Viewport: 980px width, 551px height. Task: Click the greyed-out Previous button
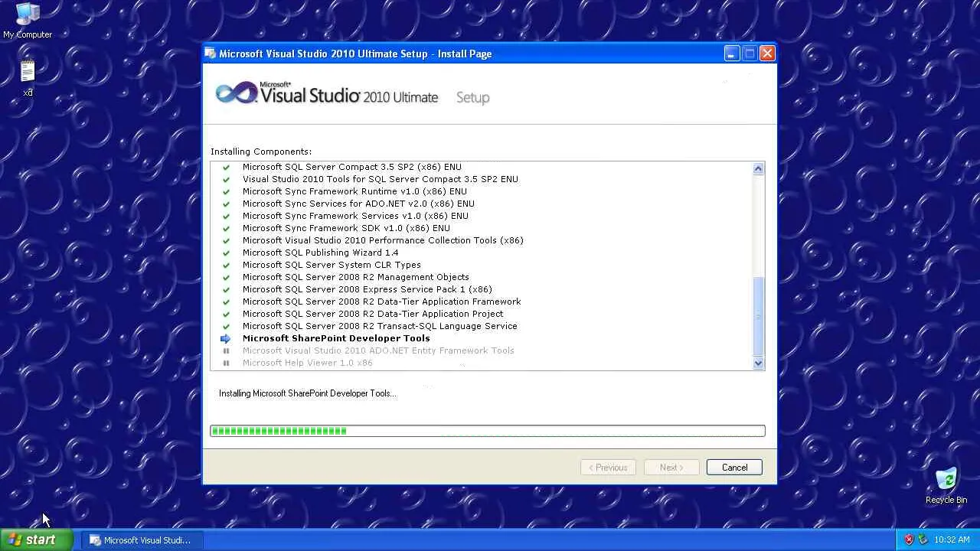[x=608, y=468]
